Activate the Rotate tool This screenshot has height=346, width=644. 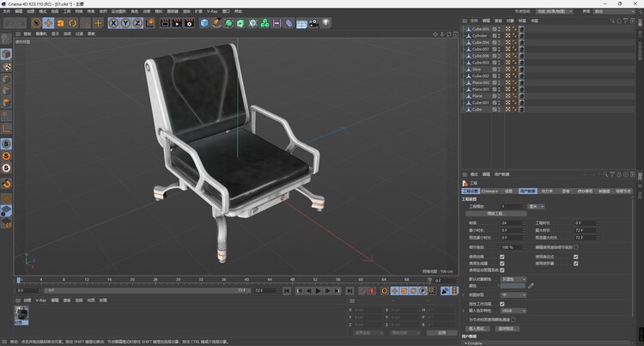click(73, 23)
